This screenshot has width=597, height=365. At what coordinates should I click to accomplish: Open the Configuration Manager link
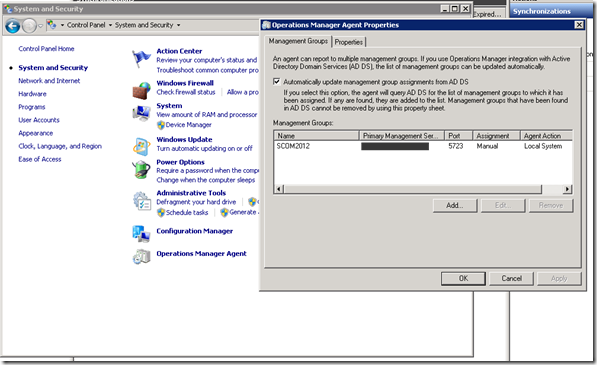[x=195, y=231]
